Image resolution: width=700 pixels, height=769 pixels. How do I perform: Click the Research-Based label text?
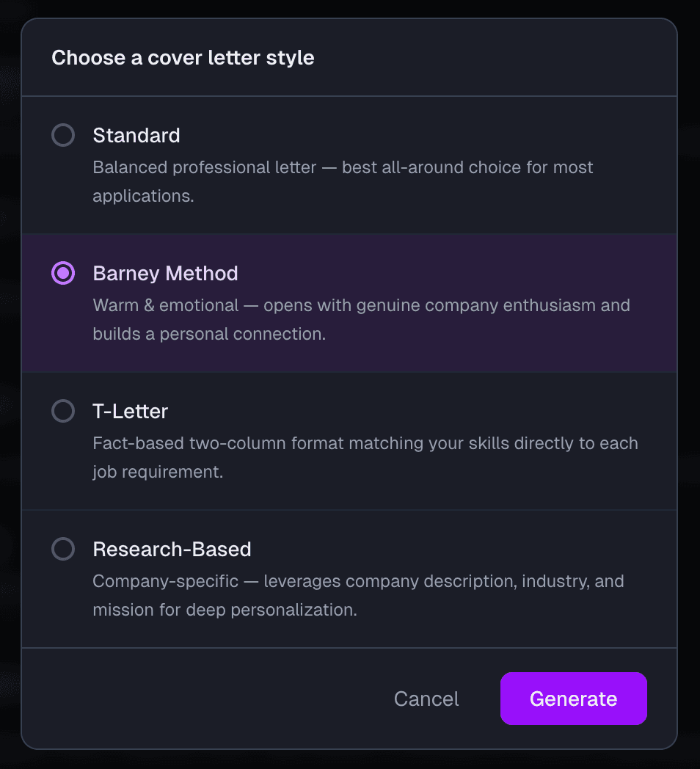172,549
